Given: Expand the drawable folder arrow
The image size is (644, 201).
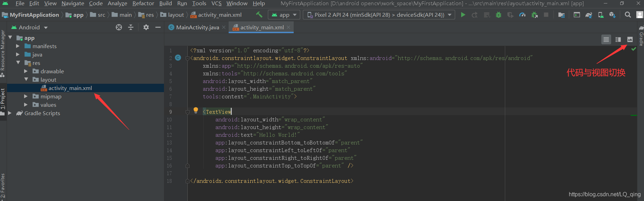Looking at the screenshot, I should point(26,71).
